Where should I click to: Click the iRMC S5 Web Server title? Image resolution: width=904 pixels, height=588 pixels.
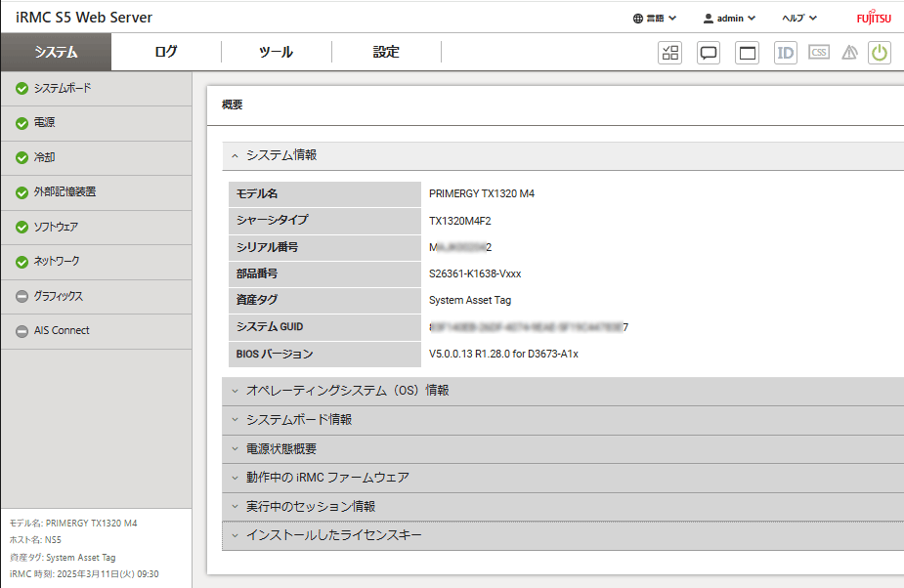(84, 18)
